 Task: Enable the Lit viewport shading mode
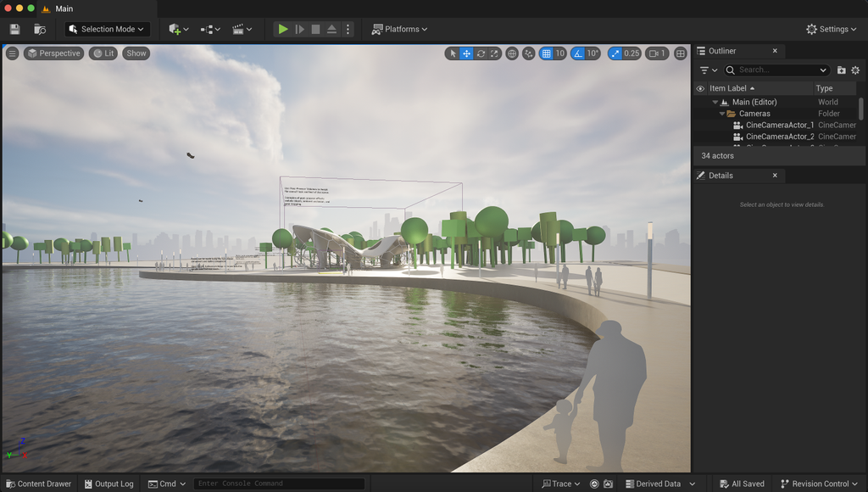point(103,53)
